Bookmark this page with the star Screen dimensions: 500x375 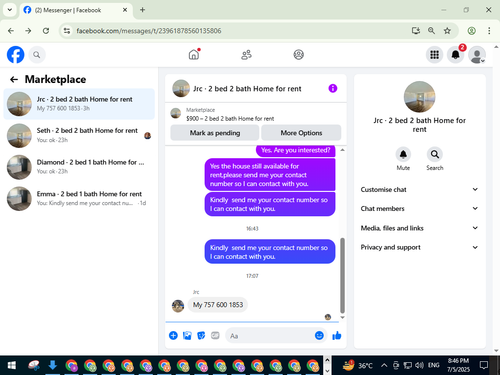click(447, 31)
